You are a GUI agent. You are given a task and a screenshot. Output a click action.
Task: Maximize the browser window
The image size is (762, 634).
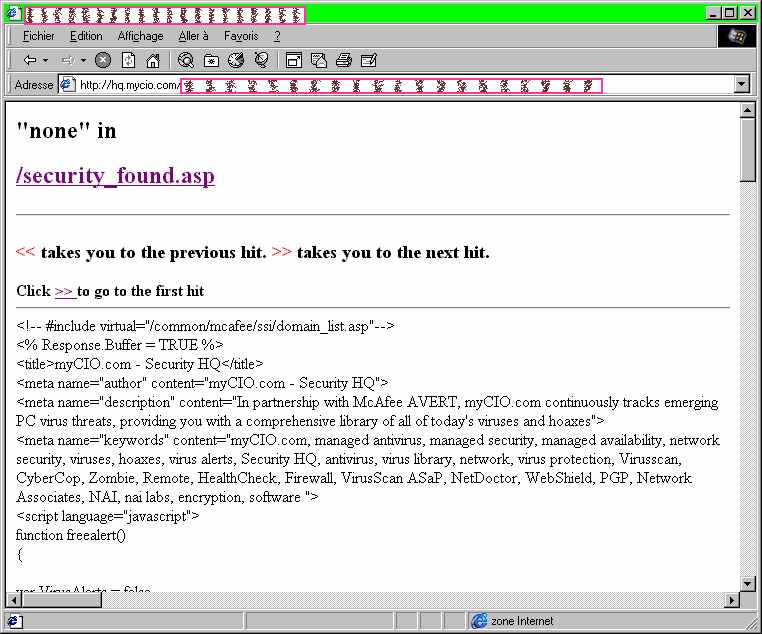pos(729,13)
